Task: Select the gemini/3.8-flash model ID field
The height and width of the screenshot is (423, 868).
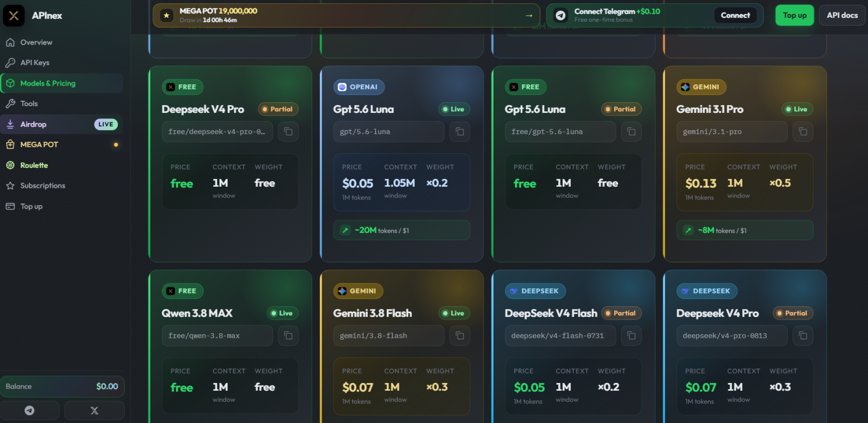Action: point(389,336)
